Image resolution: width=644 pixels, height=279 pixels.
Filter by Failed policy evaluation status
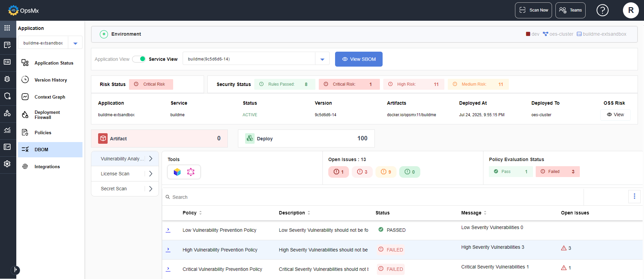pos(557,172)
